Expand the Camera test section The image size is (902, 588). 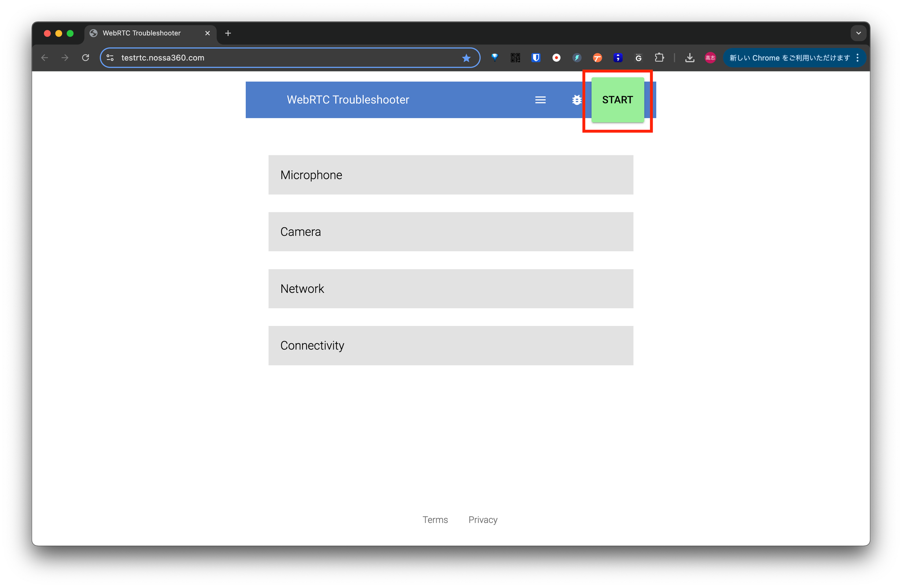click(451, 232)
